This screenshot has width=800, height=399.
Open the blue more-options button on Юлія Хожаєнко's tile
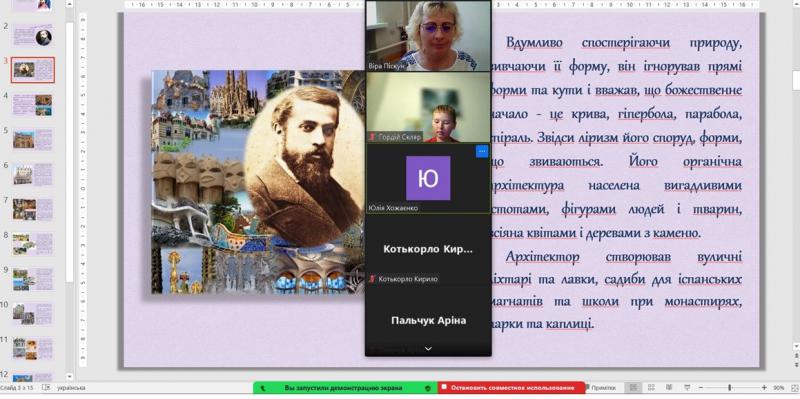[482, 152]
